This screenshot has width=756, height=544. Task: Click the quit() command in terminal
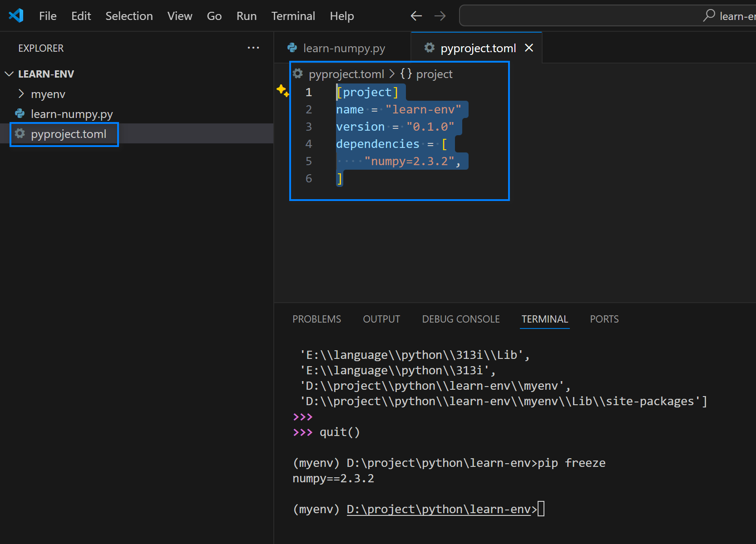(x=340, y=432)
